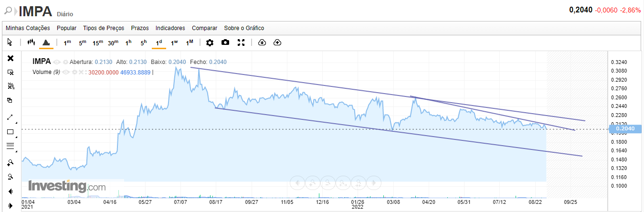This screenshot has width=644, height=212.
Task: Expand the rectangle shape tool options
Action: pos(16,137)
